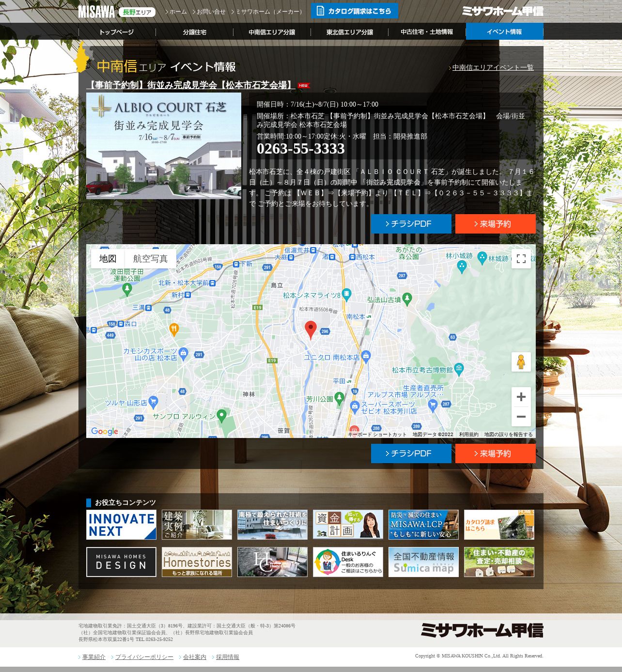
Task: Click 松本市立考古博物館 map pin
Action: tap(459, 369)
